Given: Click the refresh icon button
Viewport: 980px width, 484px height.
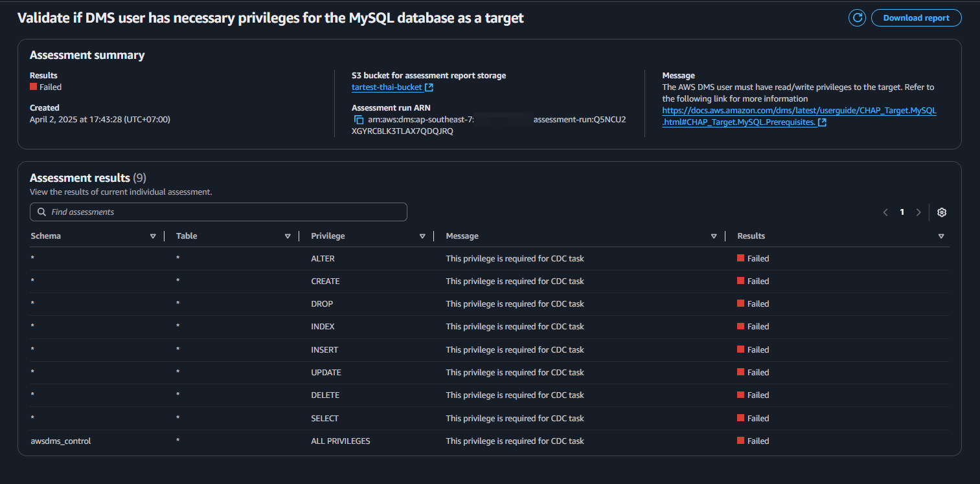Looking at the screenshot, I should pyautogui.click(x=857, y=18).
